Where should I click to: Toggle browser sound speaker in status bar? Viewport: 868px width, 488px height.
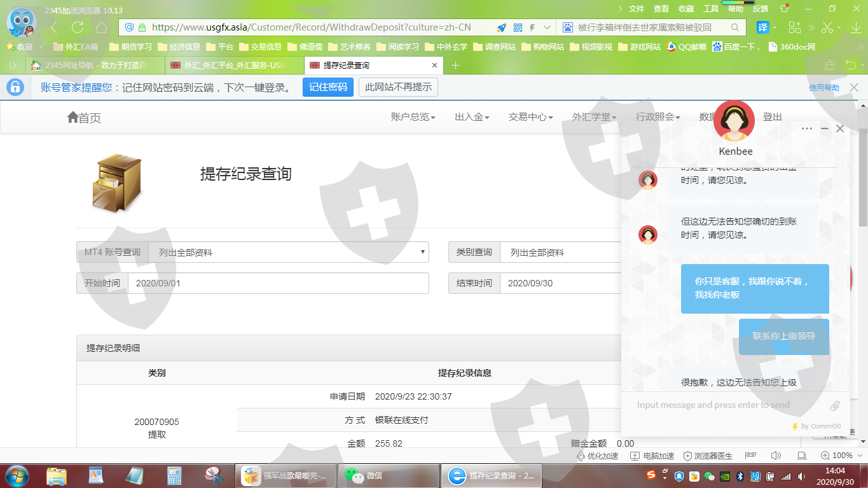point(776,456)
